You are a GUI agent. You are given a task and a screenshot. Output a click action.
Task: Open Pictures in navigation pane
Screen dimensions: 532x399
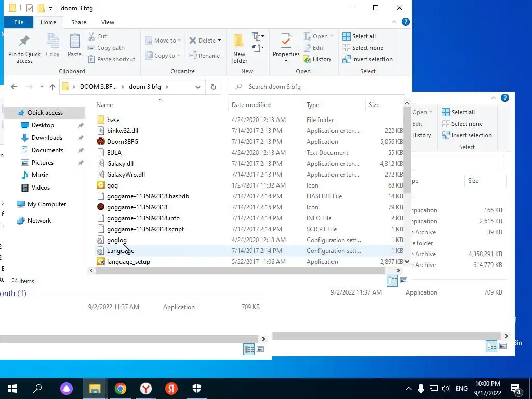43,163
